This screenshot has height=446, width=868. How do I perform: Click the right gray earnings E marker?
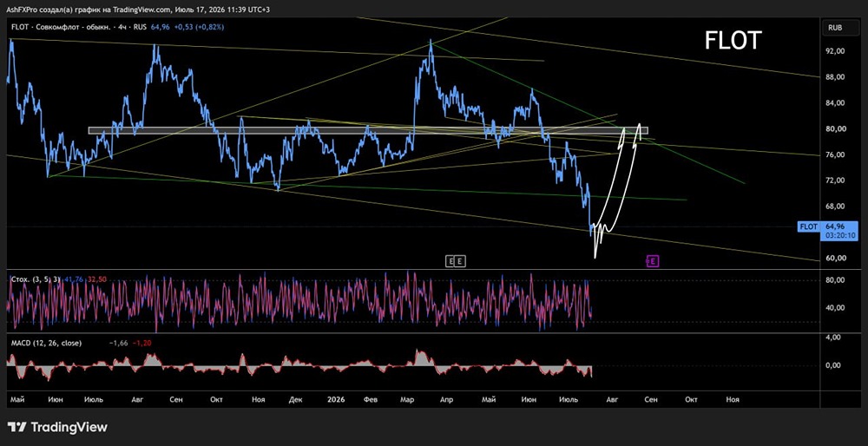coord(461,261)
